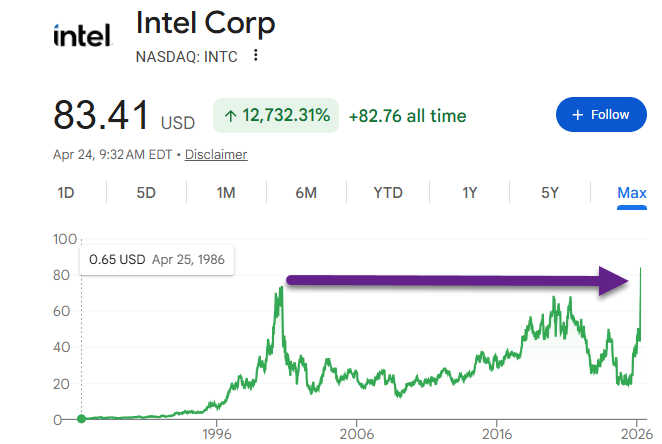Show the YTD price range
The height and width of the screenshot is (444, 662).
(x=388, y=193)
